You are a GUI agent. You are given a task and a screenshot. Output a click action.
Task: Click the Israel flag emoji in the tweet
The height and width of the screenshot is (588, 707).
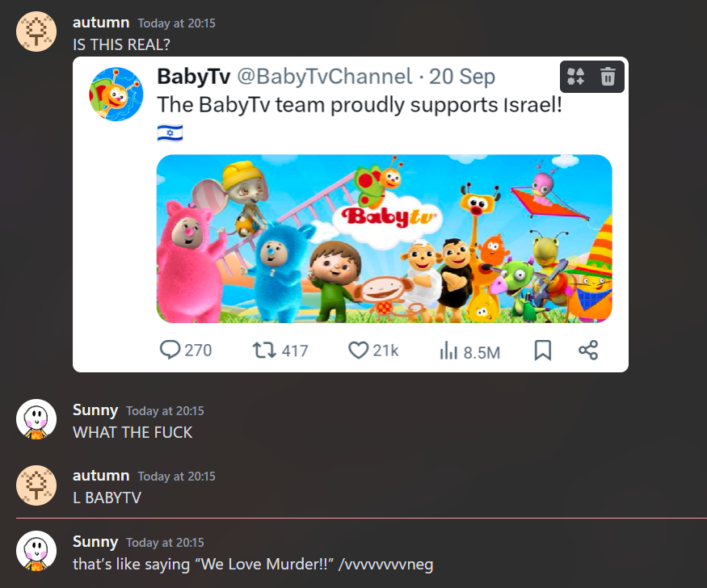coord(170,132)
